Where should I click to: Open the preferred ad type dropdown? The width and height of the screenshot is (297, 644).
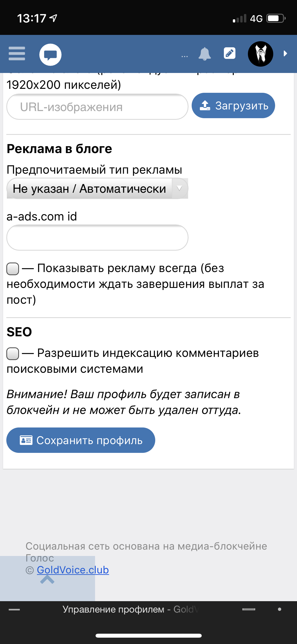pyautogui.click(x=97, y=188)
